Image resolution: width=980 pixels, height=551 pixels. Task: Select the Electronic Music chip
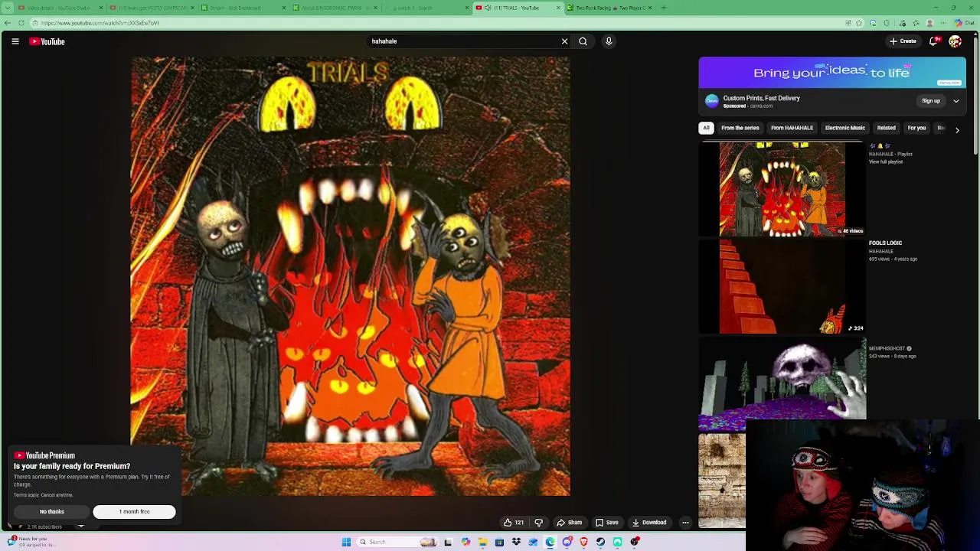(845, 128)
